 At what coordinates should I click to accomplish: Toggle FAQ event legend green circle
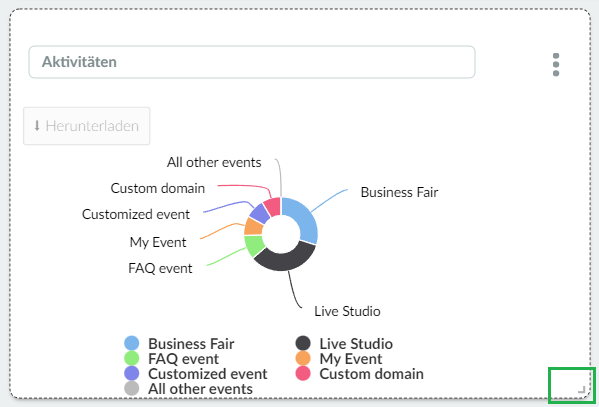pyautogui.click(x=131, y=358)
